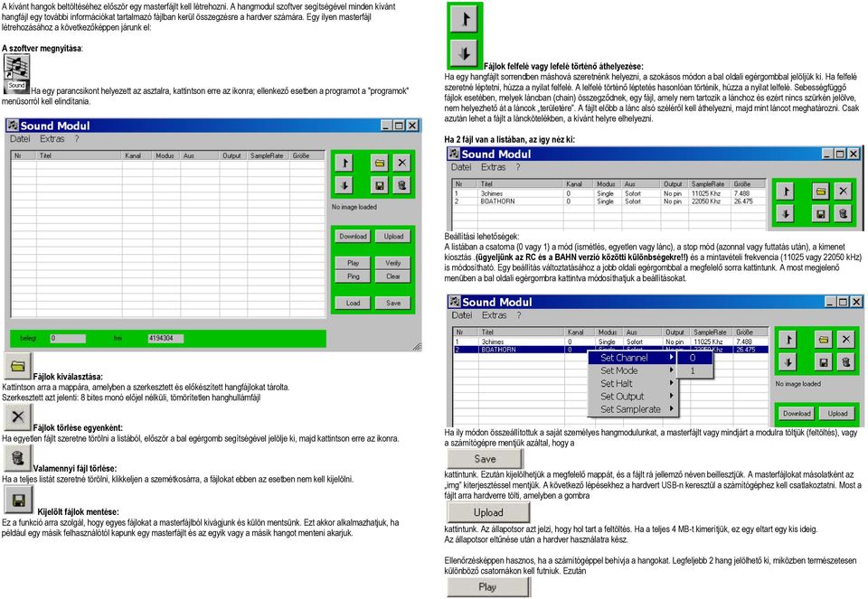
Task: Open the Datei menu in the two-file list window
Action: pyautogui.click(x=461, y=167)
